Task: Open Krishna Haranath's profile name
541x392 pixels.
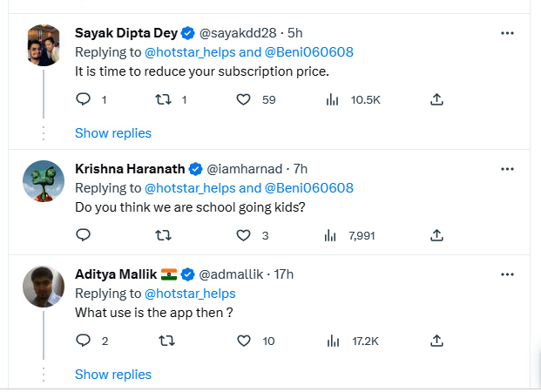Action: tap(130, 169)
